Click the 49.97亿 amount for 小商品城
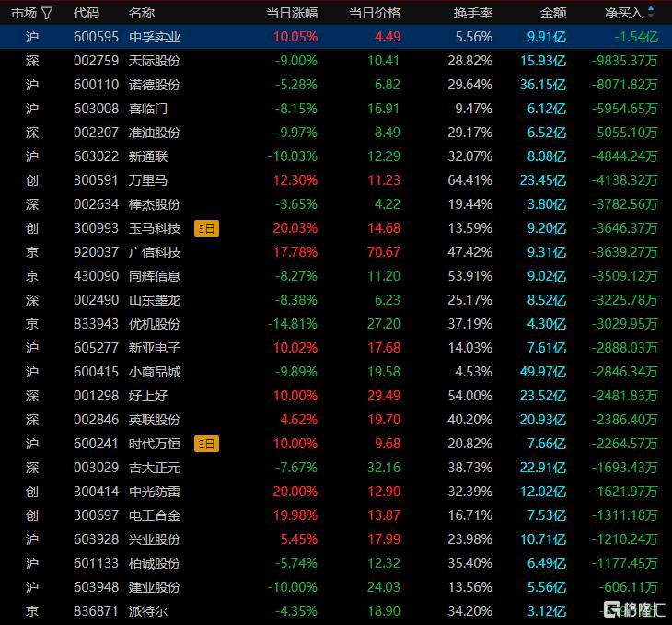The width and height of the screenshot is (672, 625). point(543,372)
